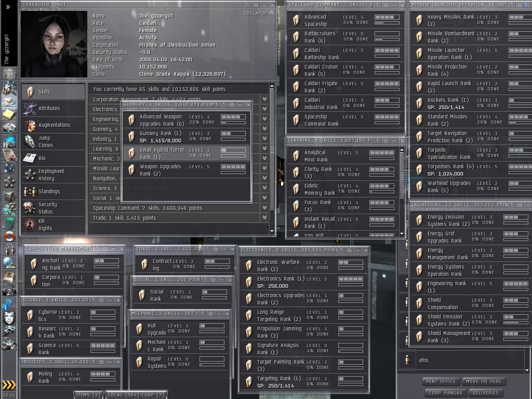The width and height of the screenshot is (532, 399).
Task: Switch to the Attributes tab
Action: pos(54,108)
